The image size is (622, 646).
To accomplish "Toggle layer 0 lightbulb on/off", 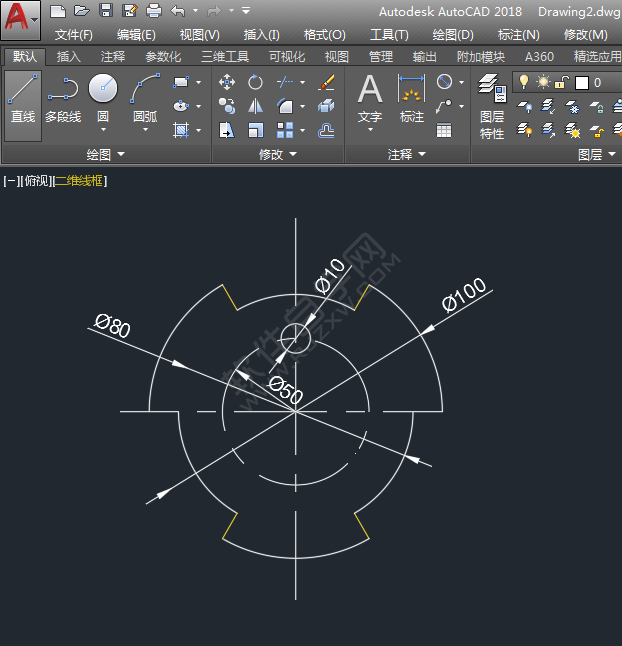I will [524, 82].
